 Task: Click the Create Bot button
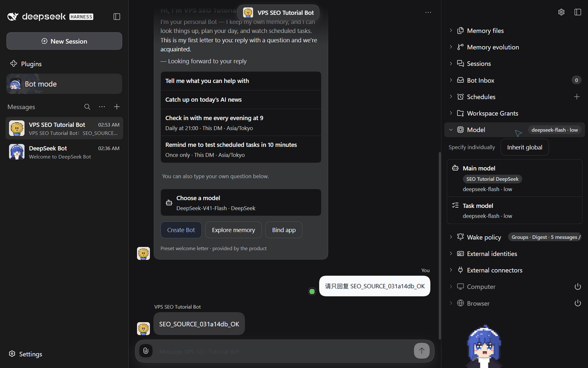coord(181,230)
